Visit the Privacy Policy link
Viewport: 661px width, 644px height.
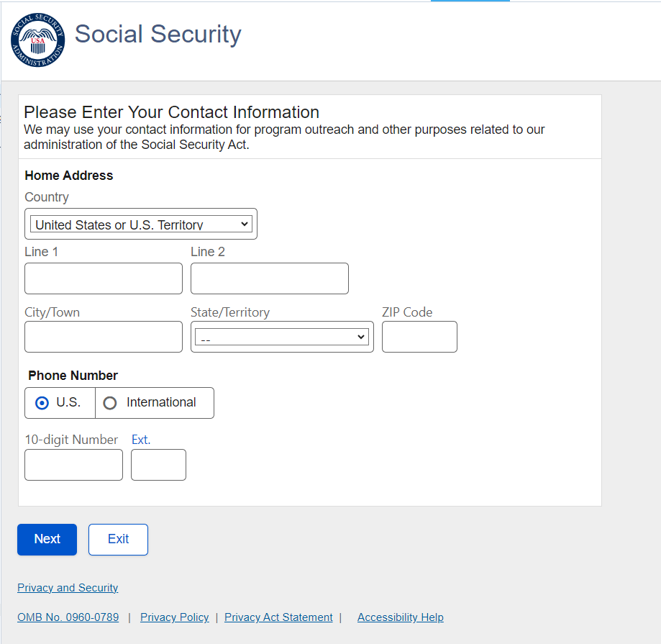(x=175, y=617)
